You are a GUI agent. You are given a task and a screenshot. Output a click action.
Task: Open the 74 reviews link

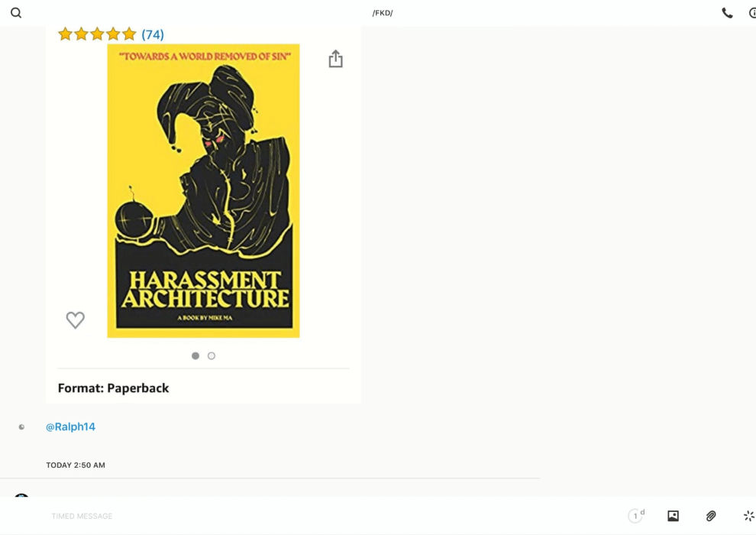[x=153, y=34]
